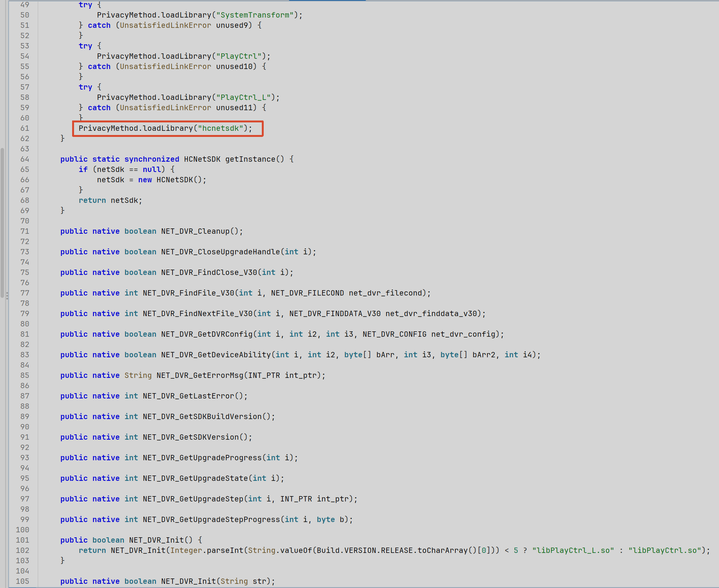Select the unused9 variable in catch clause

pyautogui.click(x=232, y=25)
